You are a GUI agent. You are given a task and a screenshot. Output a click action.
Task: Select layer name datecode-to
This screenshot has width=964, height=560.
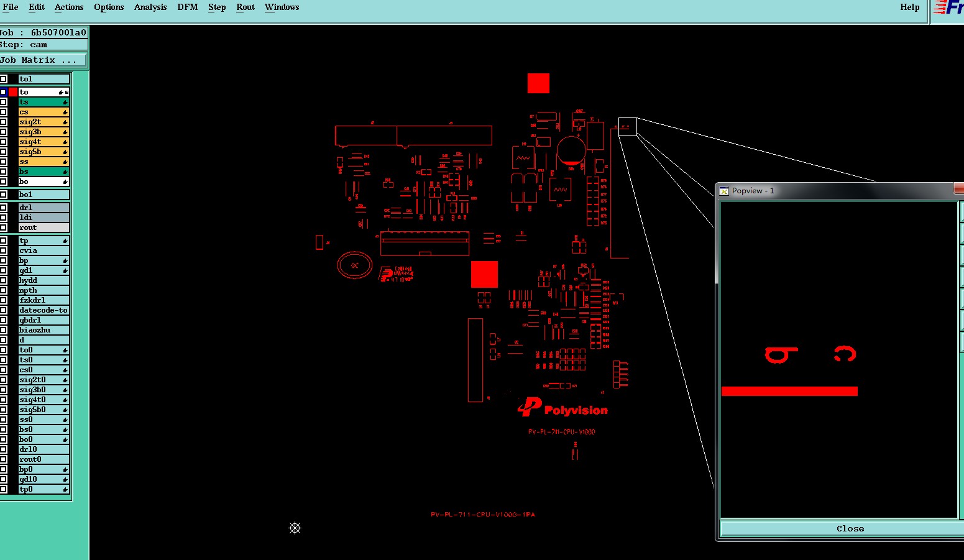(x=44, y=310)
